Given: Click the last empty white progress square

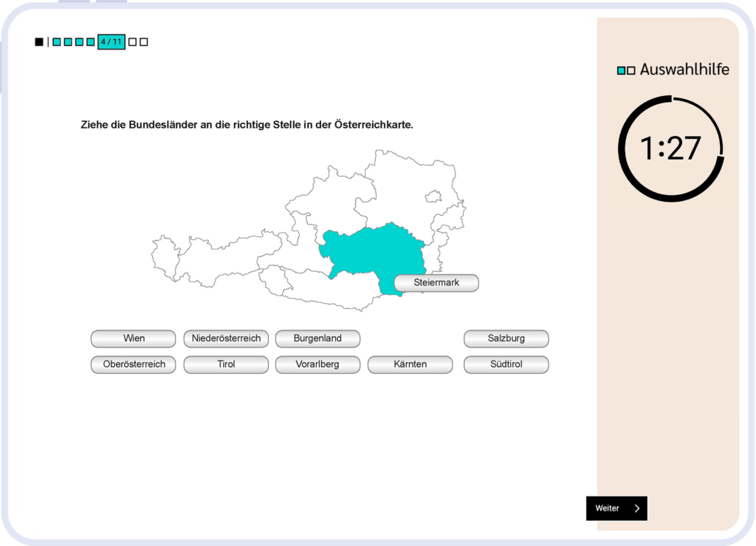Looking at the screenshot, I should click(x=144, y=42).
